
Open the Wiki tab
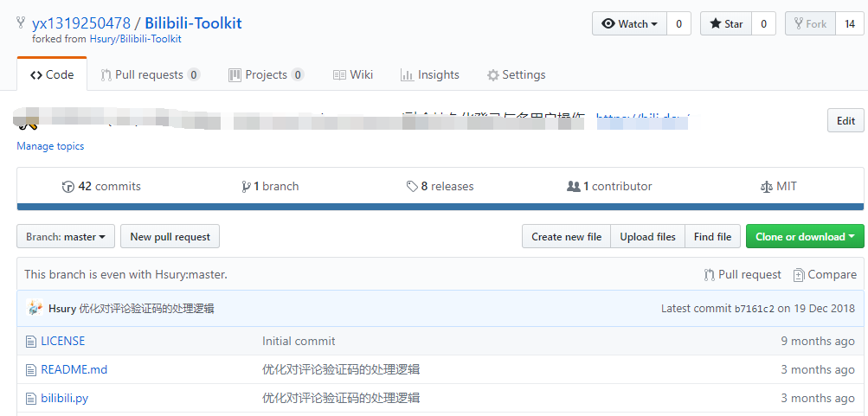(352, 74)
